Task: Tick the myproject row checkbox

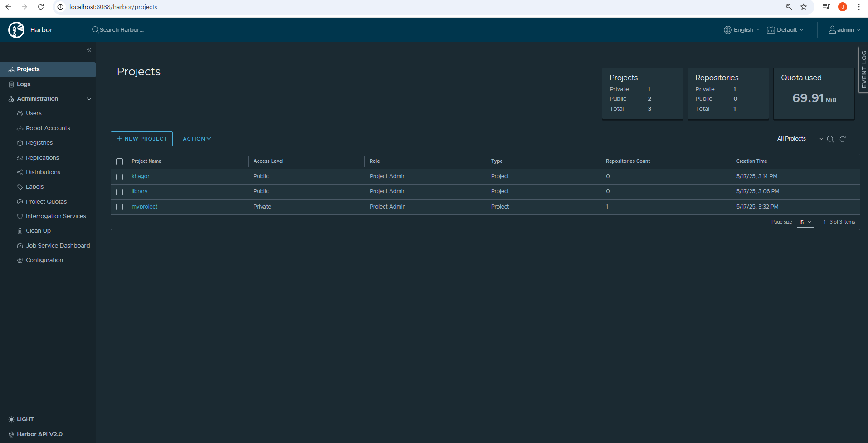Action: [x=119, y=207]
